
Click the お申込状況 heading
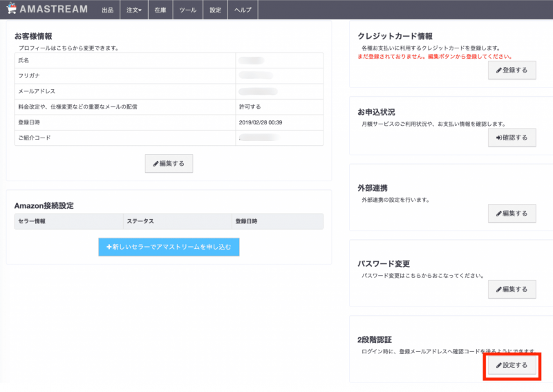pyautogui.click(x=376, y=112)
